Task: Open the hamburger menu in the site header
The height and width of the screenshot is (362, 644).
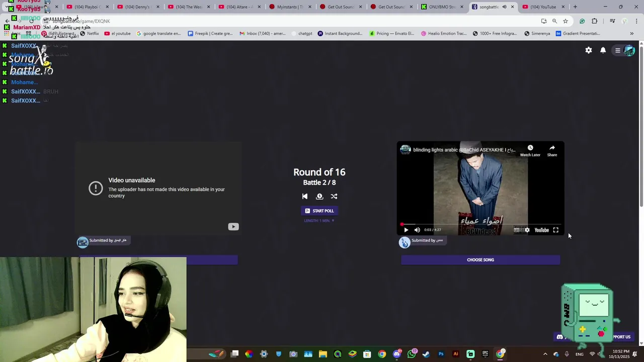Action: (x=618, y=50)
